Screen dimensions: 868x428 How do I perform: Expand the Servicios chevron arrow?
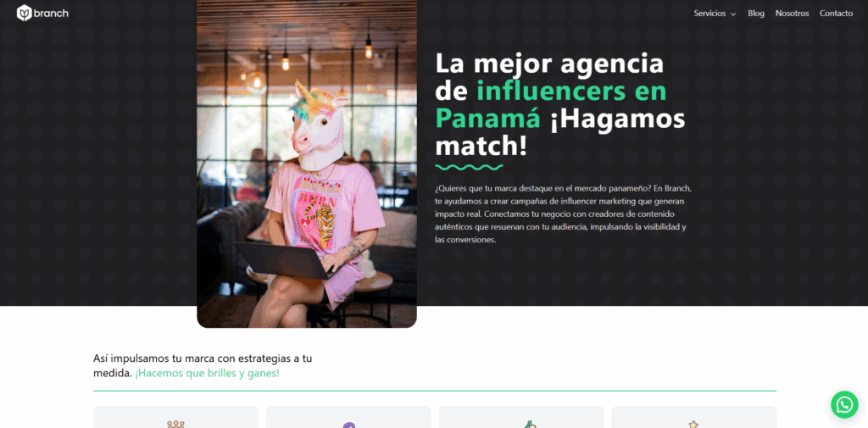pos(733,14)
